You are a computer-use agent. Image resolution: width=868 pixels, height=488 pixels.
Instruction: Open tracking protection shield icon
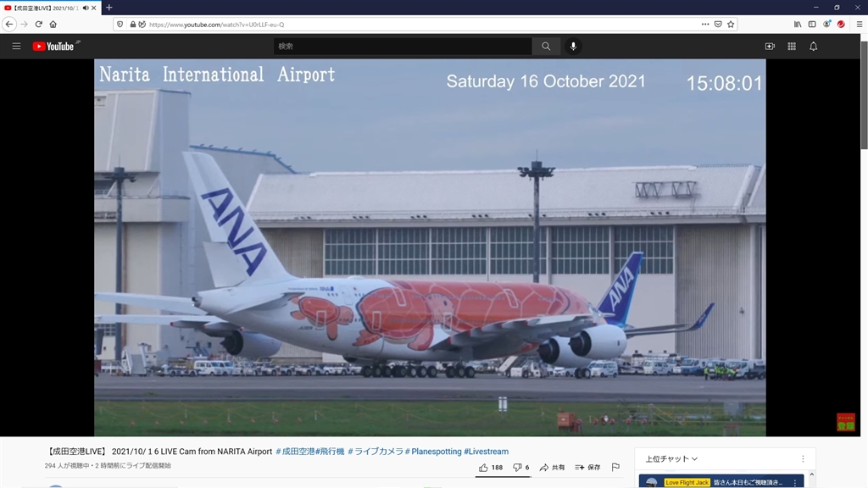(x=120, y=25)
